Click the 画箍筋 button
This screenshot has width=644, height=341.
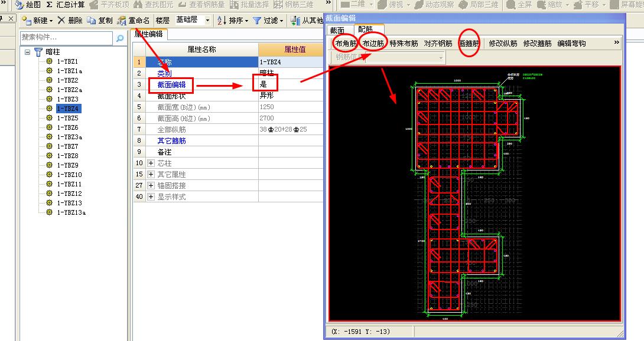(x=469, y=43)
